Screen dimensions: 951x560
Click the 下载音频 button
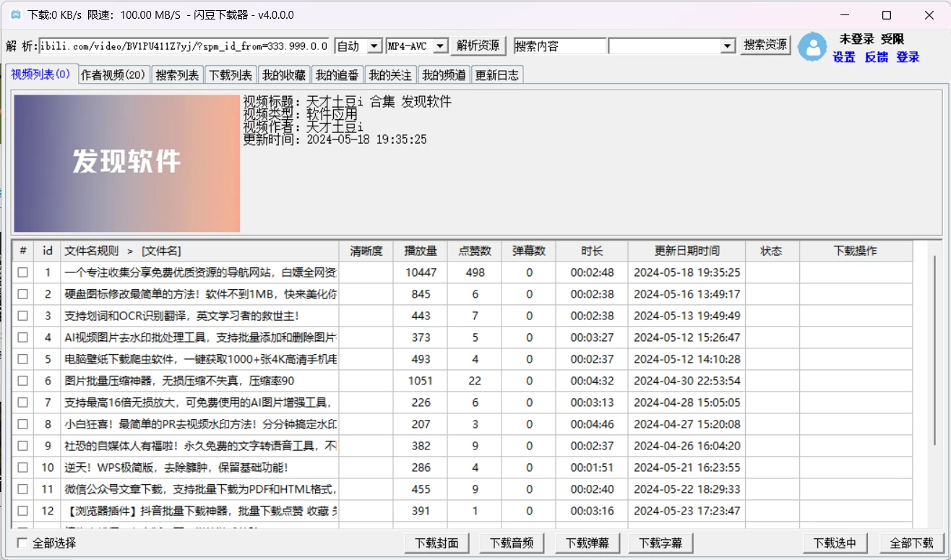coord(512,543)
